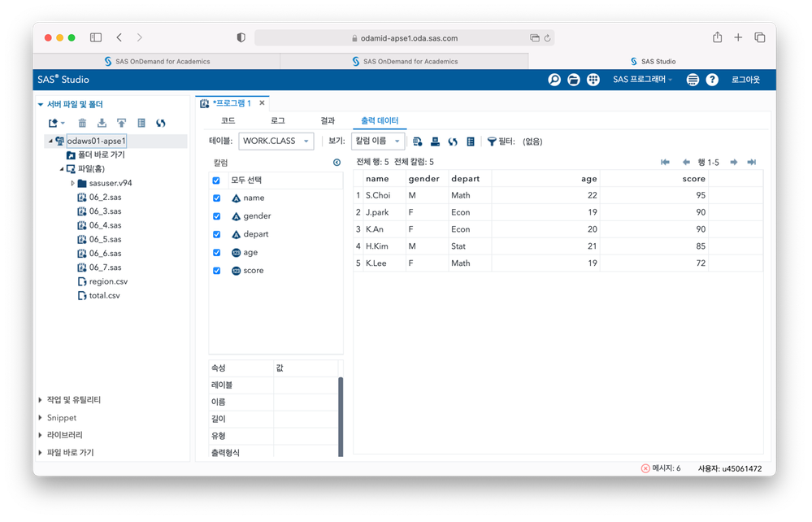Viewport: 812px width, 522px height.
Task: Open the WORK.CLASS table dropdown
Action: (x=276, y=141)
